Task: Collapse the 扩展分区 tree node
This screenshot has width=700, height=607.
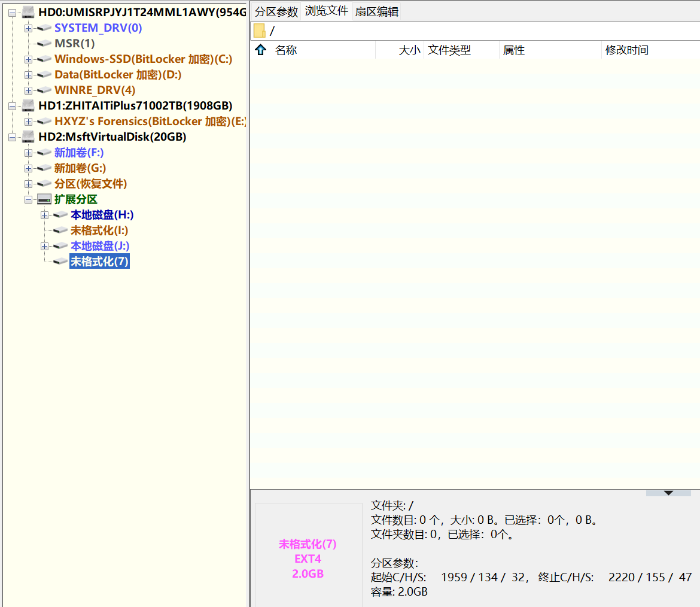Action: point(28,200)
